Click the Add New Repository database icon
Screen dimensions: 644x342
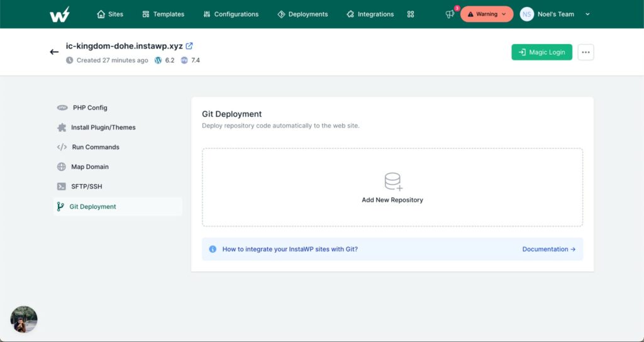click(x=393, y=182)
